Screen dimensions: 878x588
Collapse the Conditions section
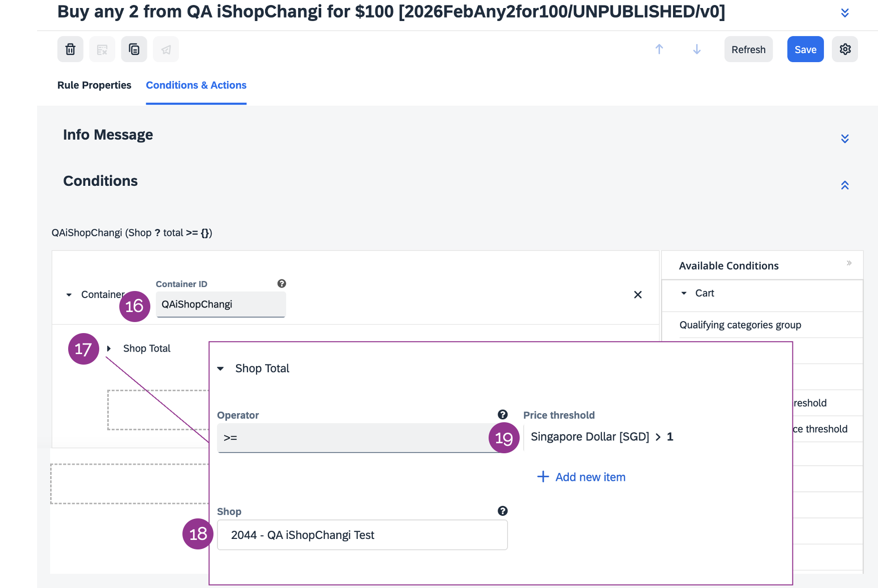pos(844,185)
